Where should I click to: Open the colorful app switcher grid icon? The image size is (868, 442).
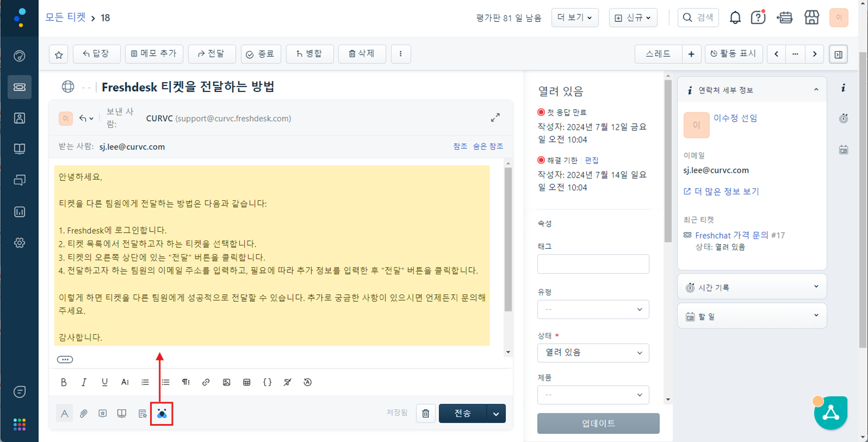19,424
